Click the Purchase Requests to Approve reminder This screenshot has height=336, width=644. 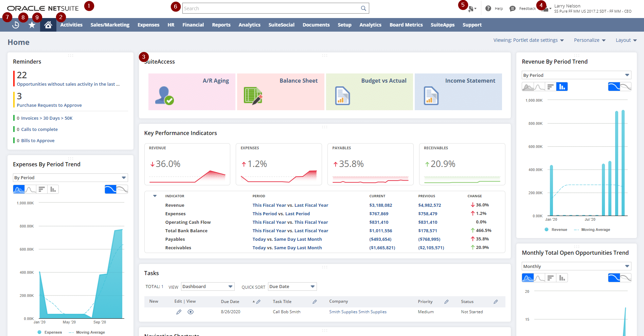pos(49,105)
